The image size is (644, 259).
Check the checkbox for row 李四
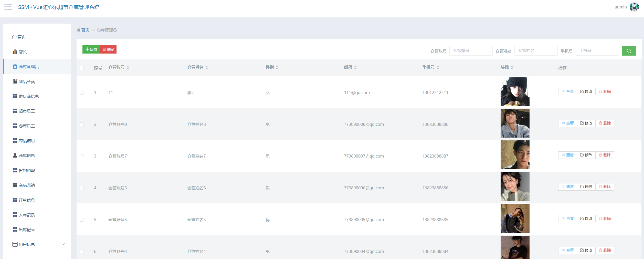[x=82, y=92]
